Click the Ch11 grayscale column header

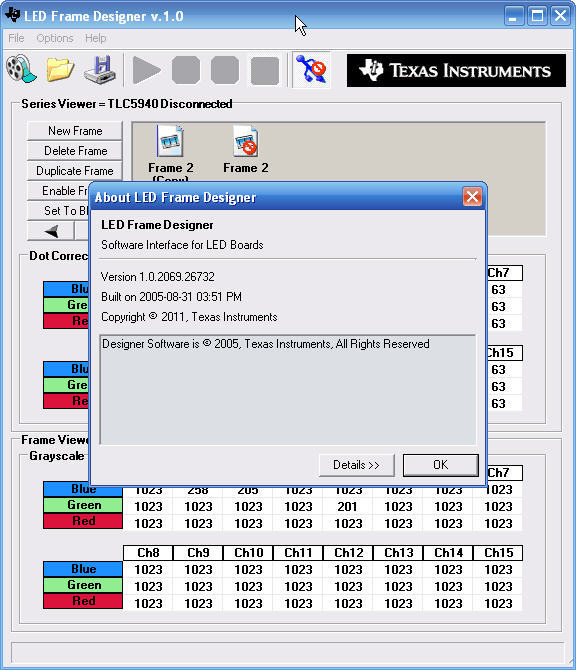click(x=298, y=553)
